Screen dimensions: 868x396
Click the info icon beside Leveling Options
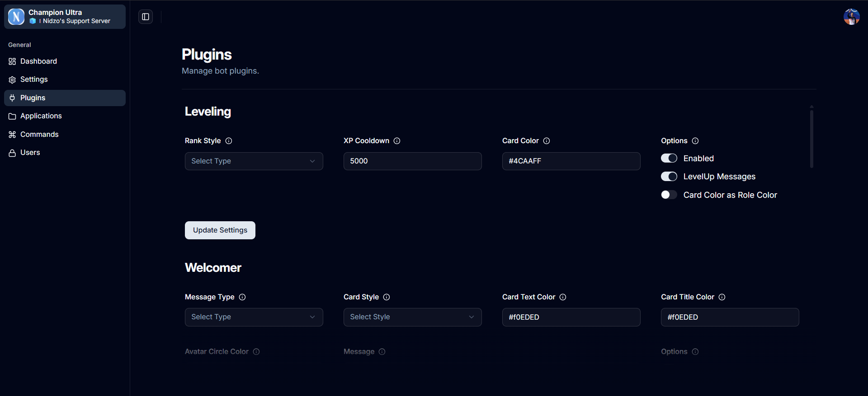point(695,141)
